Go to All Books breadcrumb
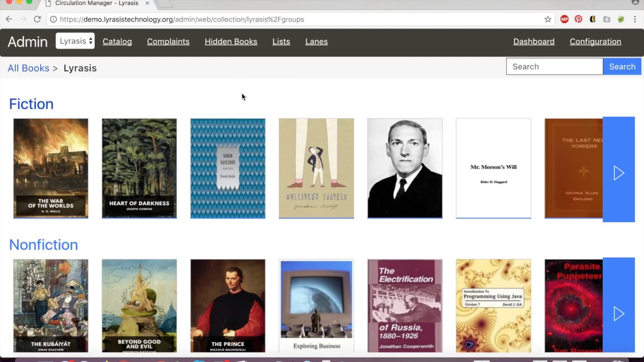Image resolution: width=644 pixels, height=362 pixels. pos(28,68)
